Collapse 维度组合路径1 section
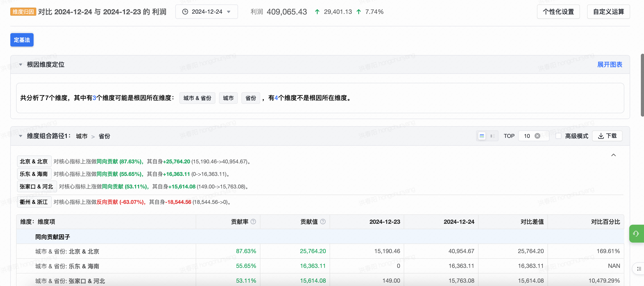 tap(21, 136)
